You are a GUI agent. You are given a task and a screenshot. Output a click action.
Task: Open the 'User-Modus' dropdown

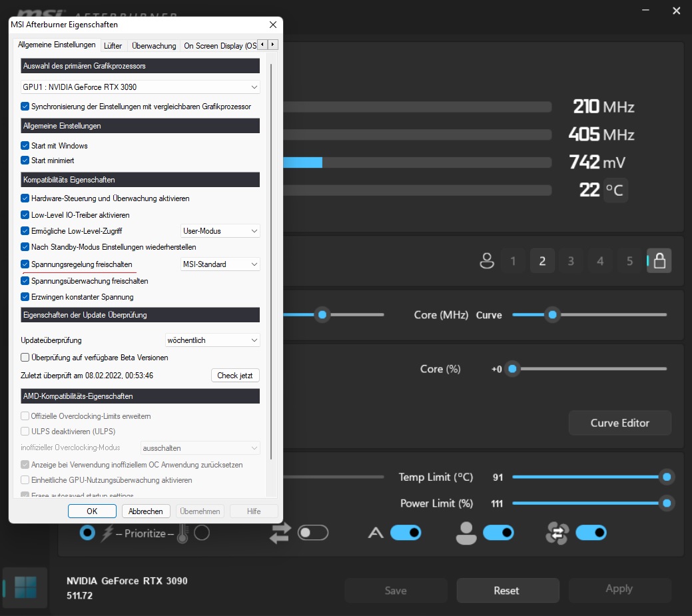pyautogui.click(x=220, y=231)
